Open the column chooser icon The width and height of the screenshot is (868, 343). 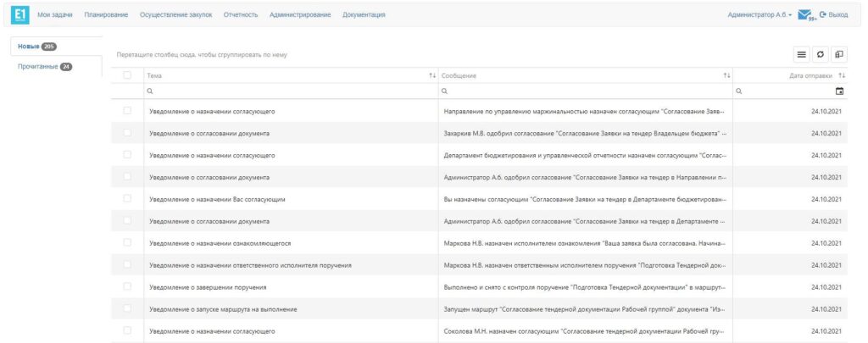839,54
